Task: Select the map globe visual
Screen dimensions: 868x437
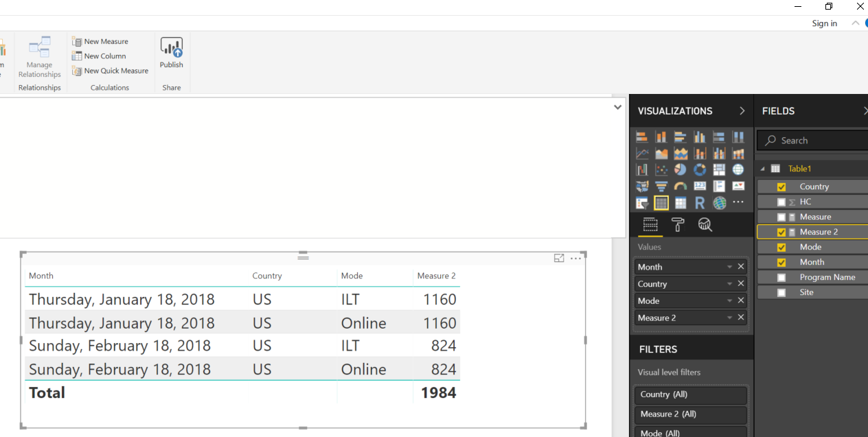Action: click(738, 169)
